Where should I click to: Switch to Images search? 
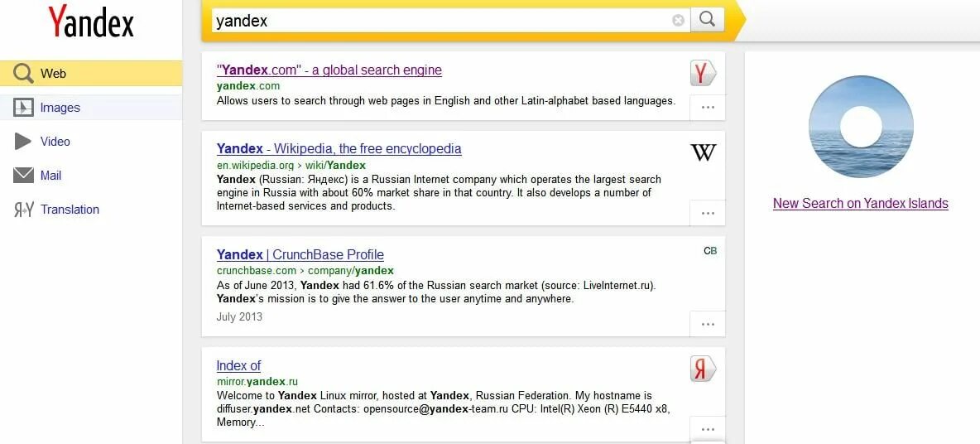(x=90, y=108)
